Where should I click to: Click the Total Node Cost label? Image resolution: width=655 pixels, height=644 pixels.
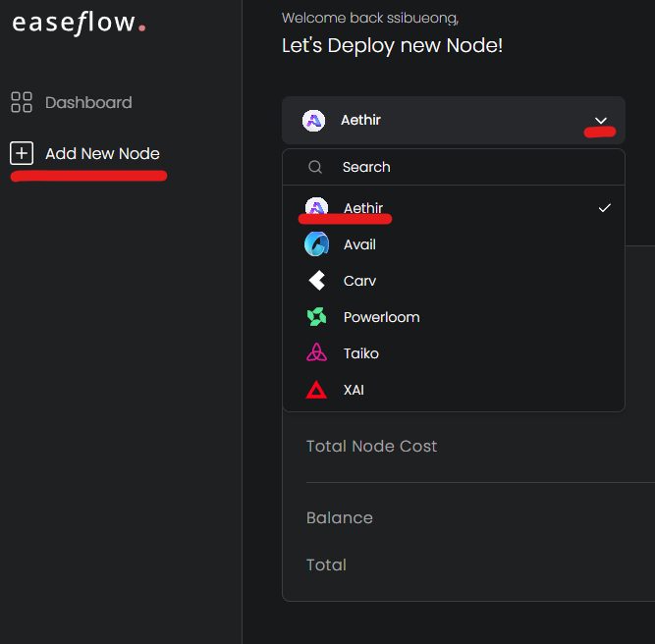371,446
